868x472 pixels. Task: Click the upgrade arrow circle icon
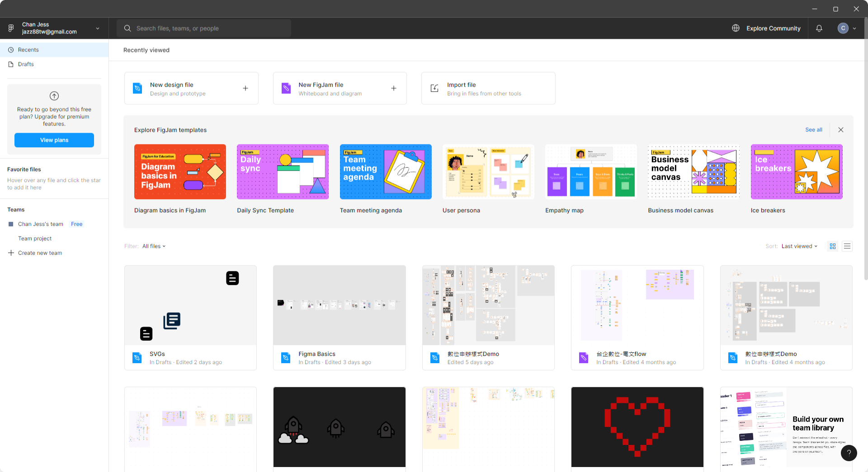pyautogui.click(x=54, y=96)
